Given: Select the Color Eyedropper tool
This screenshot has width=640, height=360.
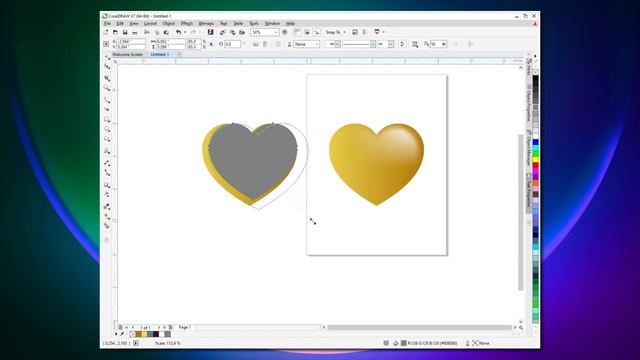Looking at the screenshot, I should pos(107,207).
